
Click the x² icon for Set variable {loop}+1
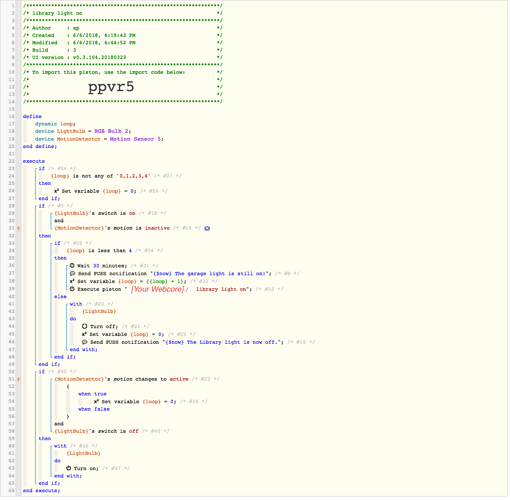click(72, 282)
